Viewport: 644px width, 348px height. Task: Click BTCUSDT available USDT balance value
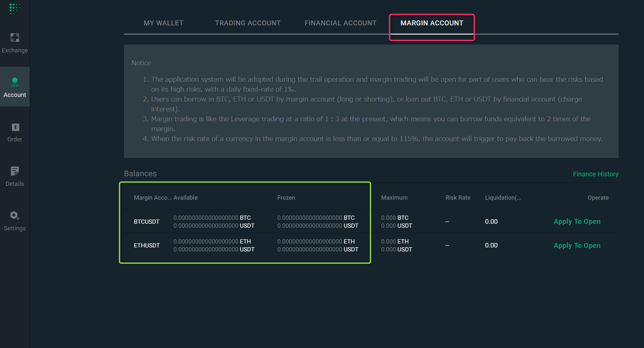[214, 226]
